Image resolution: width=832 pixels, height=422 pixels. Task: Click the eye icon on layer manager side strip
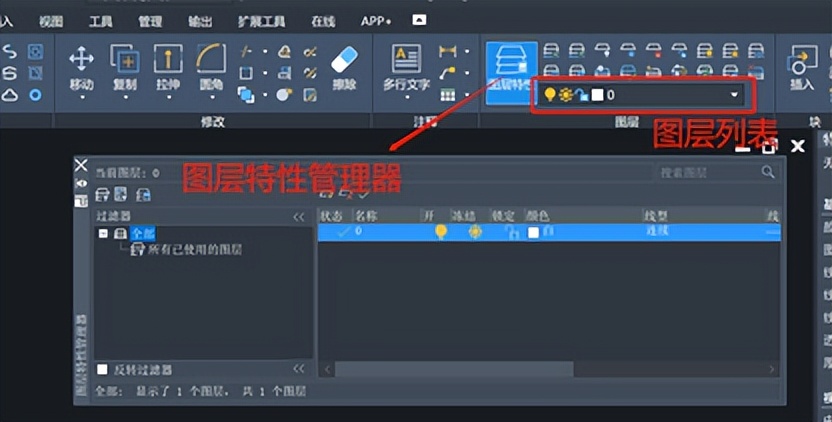click(81, 184)
